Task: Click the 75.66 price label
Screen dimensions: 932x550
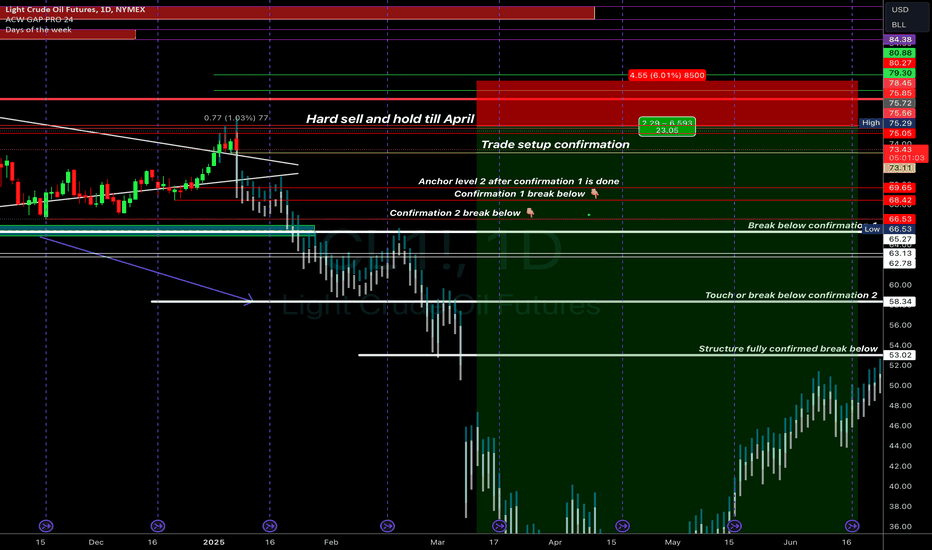Action: 900,113
